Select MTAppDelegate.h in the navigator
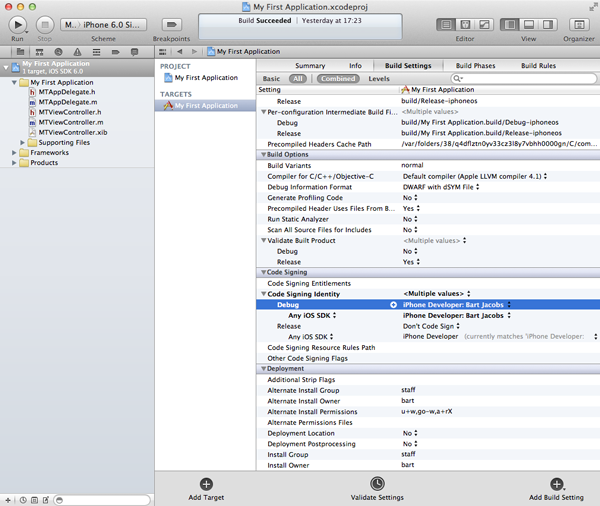This screenshot has height=506, width=600. [67, 92]
